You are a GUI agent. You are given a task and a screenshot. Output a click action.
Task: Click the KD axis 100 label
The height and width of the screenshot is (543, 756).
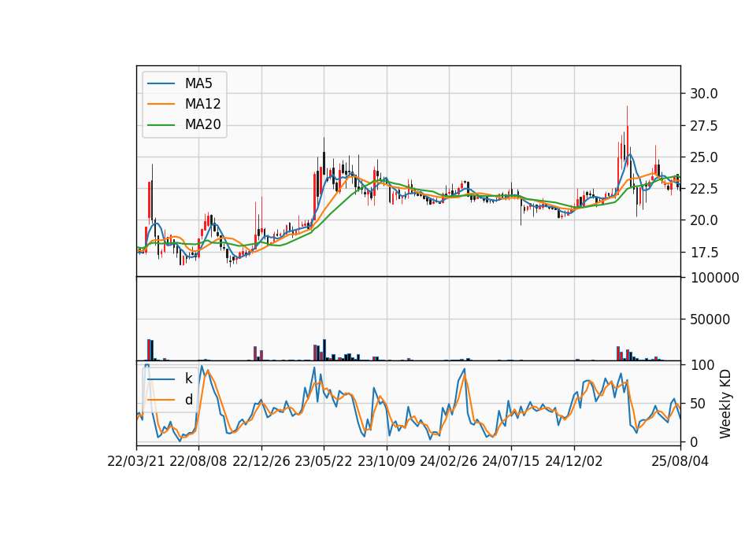[x=702, y=365]
